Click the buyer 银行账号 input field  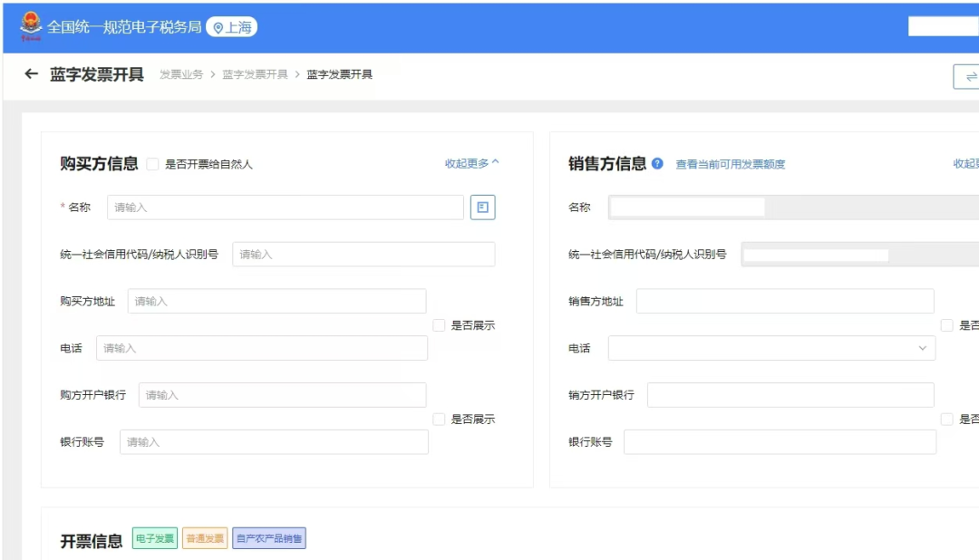tap(273, 442)
